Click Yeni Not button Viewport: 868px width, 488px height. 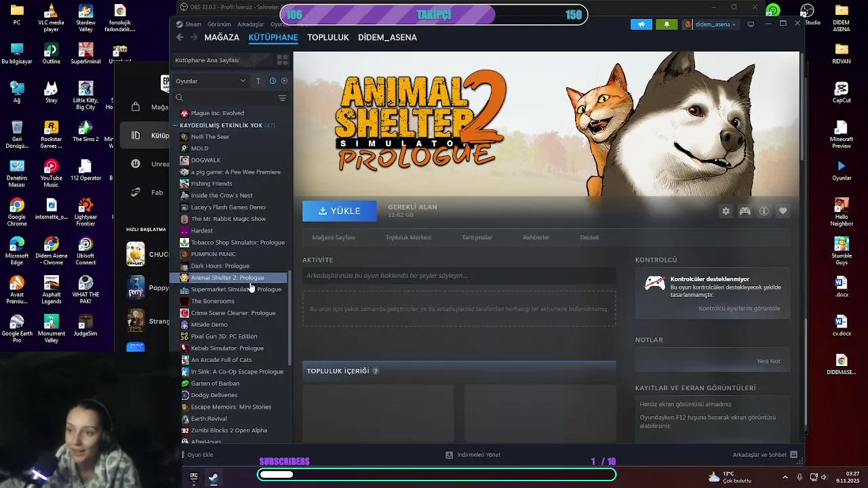point(768,361)
